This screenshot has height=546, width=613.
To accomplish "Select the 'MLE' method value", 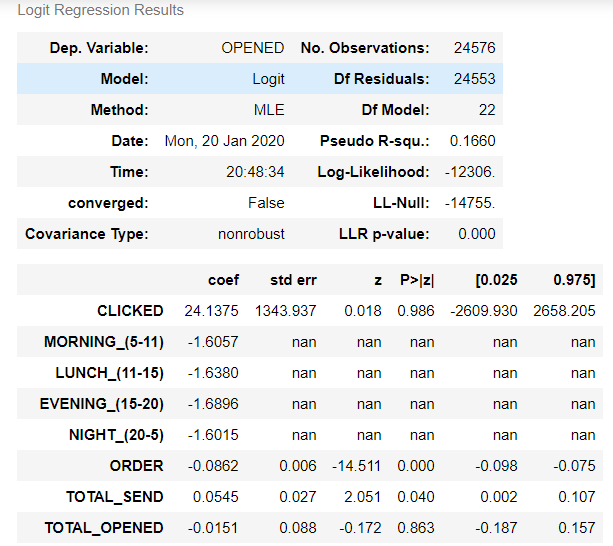I will (x=269, y=110).
